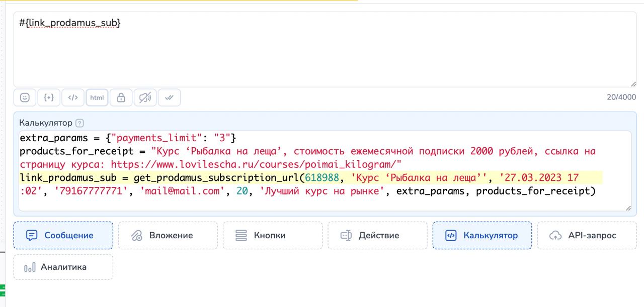
Task: Select the Сообщение block button
Action: click(63, 235)
